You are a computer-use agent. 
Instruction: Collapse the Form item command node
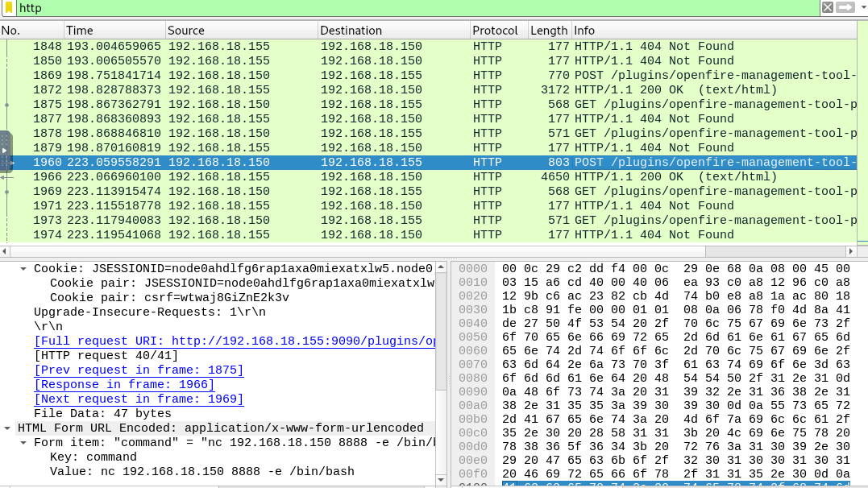(23, 443)
